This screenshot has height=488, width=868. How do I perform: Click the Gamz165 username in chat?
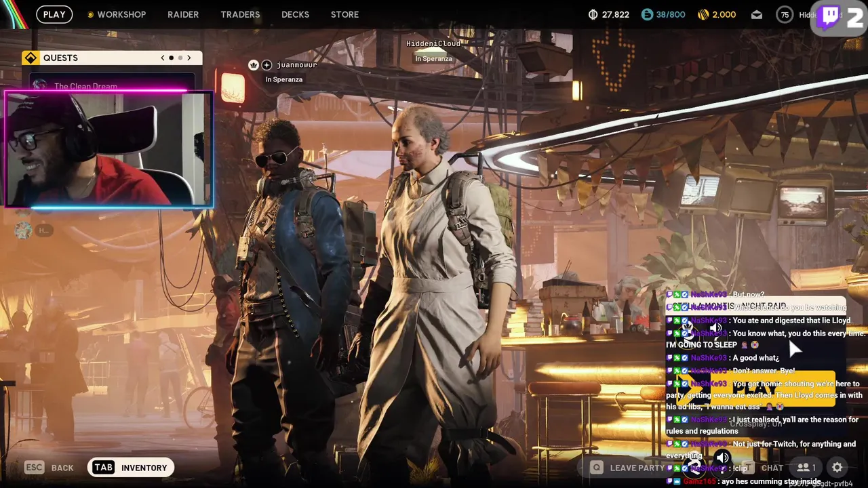699,481
